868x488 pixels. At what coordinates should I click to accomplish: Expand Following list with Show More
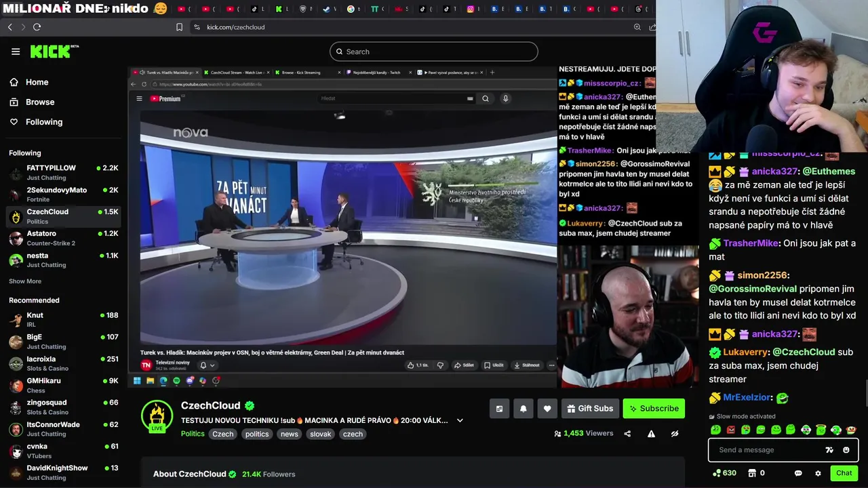pyautogui.click(x=25, y=281)
